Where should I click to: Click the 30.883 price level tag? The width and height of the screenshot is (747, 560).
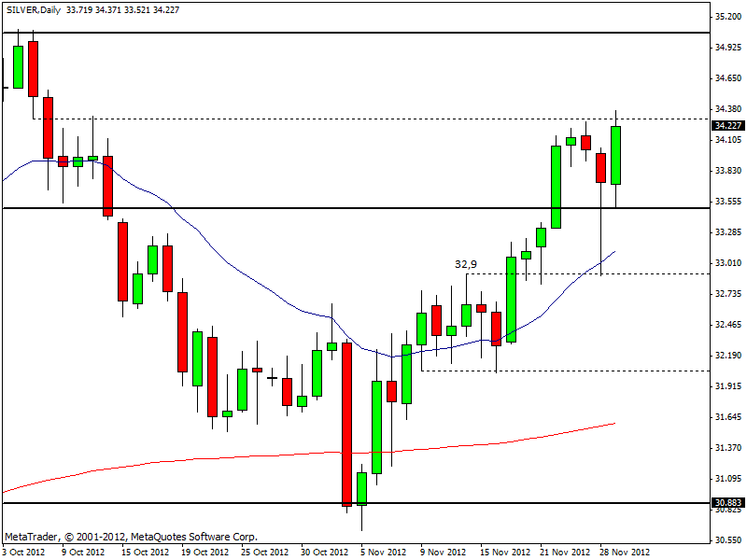pyautogui.click(x=727, y=503)
